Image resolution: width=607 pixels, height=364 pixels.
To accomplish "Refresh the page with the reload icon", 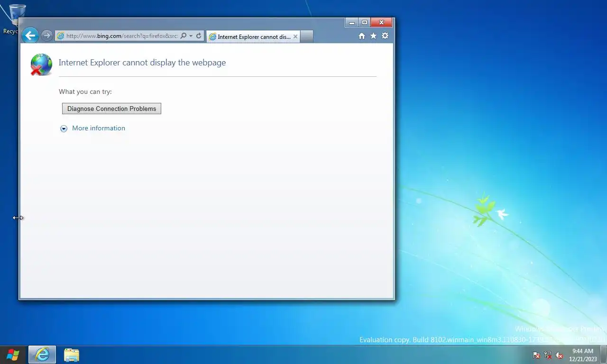I will click(199, 36).
